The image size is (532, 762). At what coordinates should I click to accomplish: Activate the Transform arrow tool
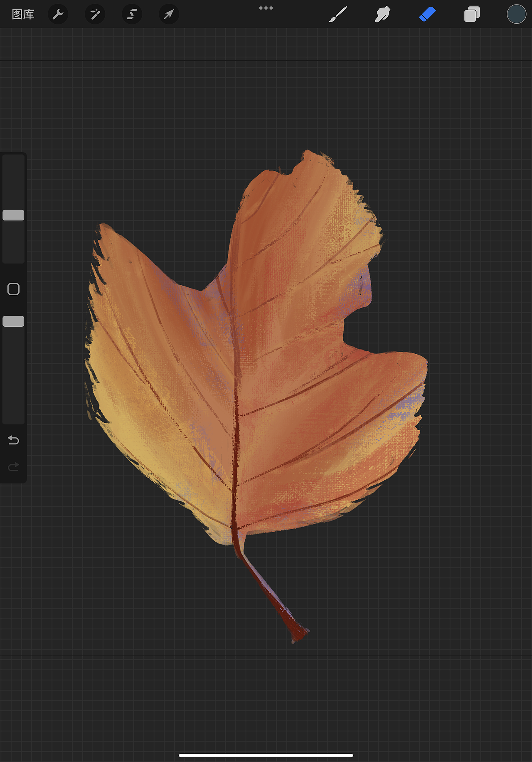pos(169,15)
